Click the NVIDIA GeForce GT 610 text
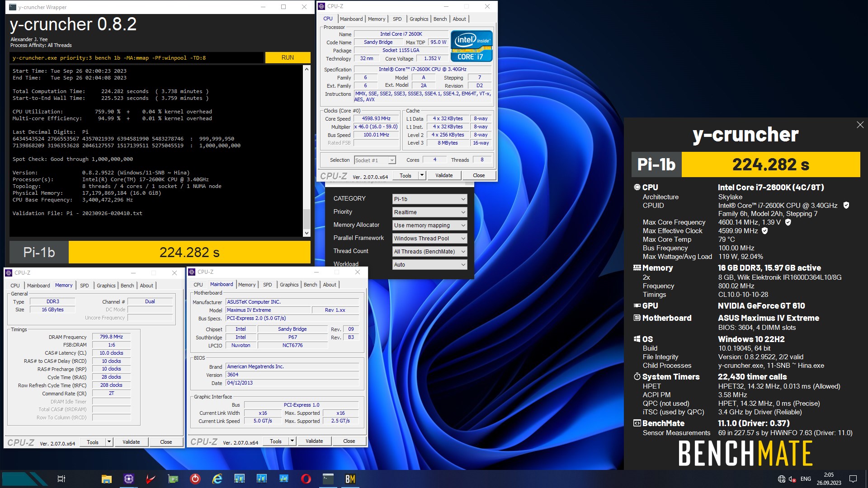Image resolution: width=868 pixels, height=488 pixels. tap(761, 306)
